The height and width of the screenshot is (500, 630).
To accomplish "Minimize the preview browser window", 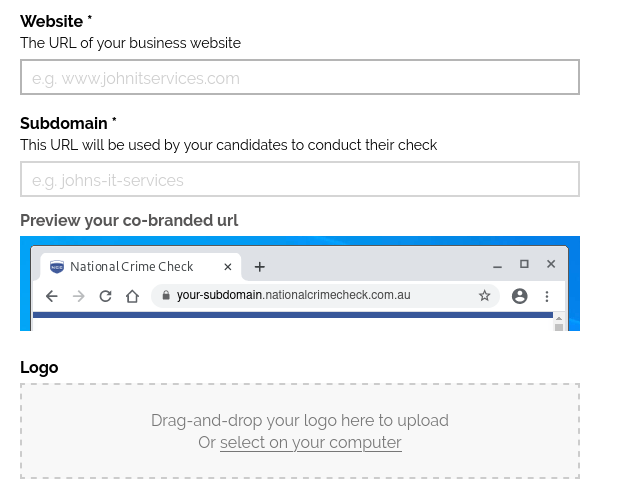I will [x=497, y=267].
